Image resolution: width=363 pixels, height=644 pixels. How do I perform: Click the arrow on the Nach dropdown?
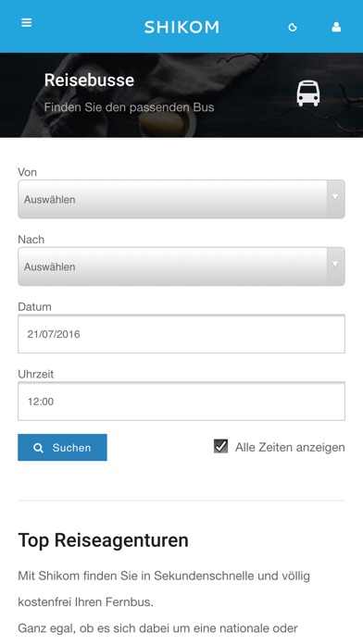click(335, 265)
